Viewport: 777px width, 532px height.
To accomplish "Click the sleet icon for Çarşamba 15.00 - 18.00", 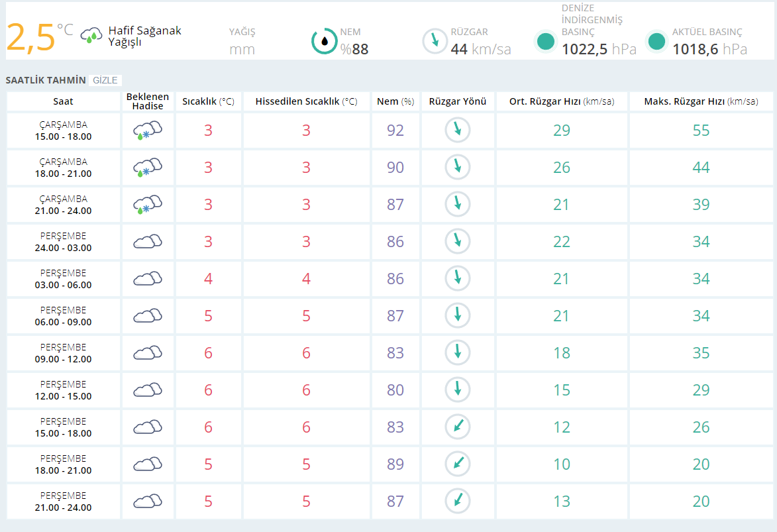I will (148, 131).
